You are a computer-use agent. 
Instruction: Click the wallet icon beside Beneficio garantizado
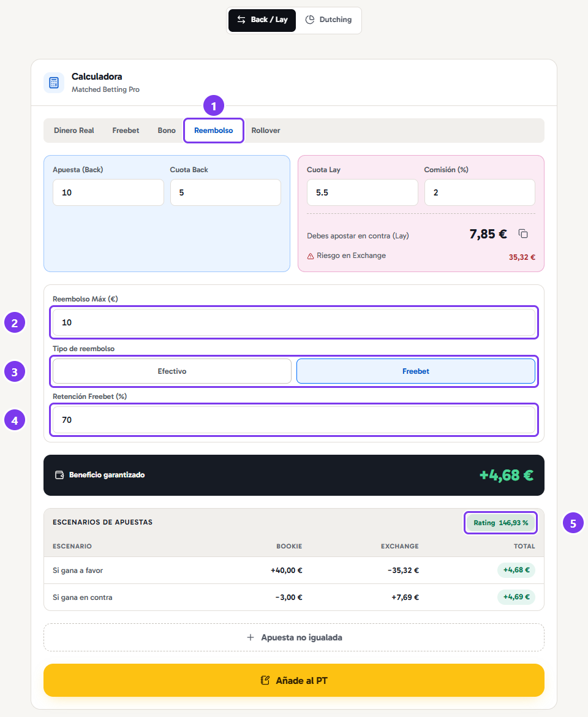click(x=59, y=475)
